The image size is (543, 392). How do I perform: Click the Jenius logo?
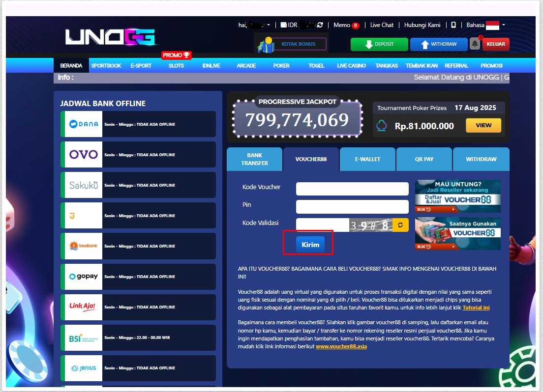[x=84, y=368]
